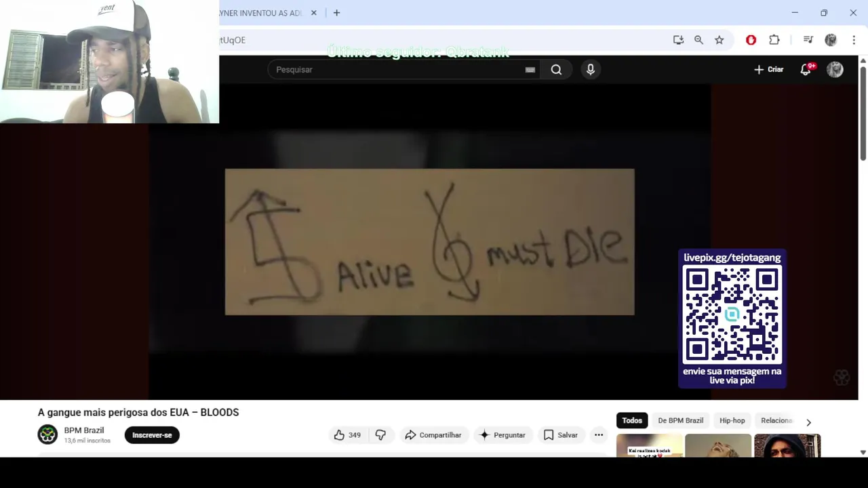Subscribe with the Inscrever-se button
Viewport: 868px width, 488px height.
pyautogui.click(x=152, y=435)
